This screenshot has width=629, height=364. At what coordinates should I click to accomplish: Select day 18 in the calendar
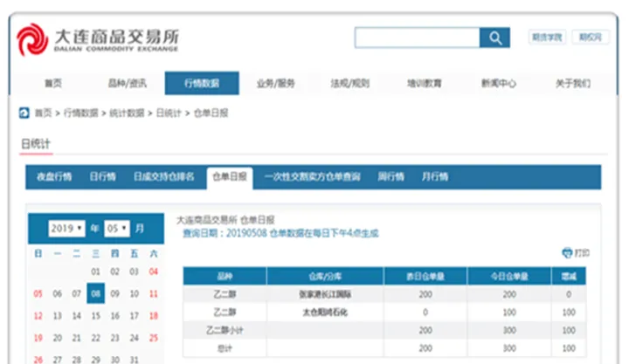(154, 316)
